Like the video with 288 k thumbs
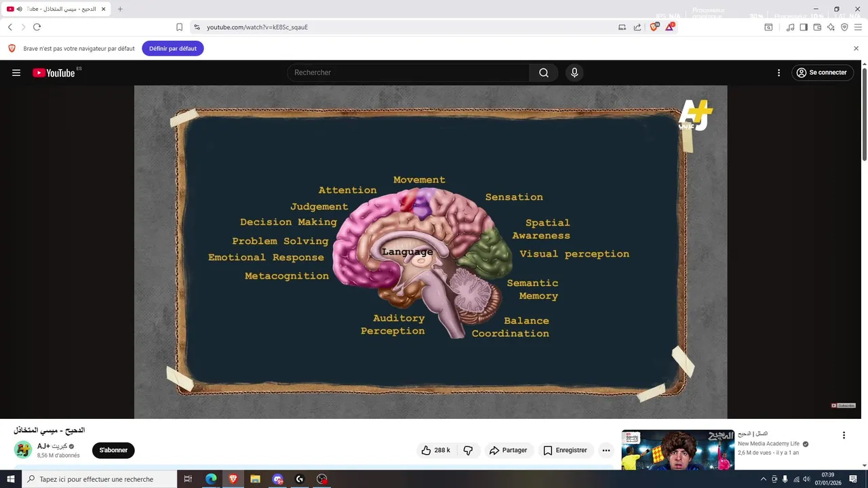 [435, 450]
